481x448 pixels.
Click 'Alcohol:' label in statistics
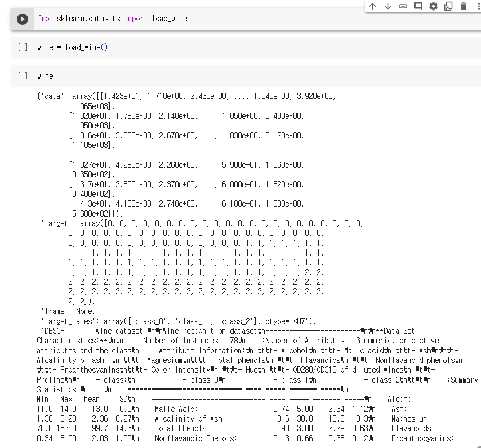pos(403,399)
